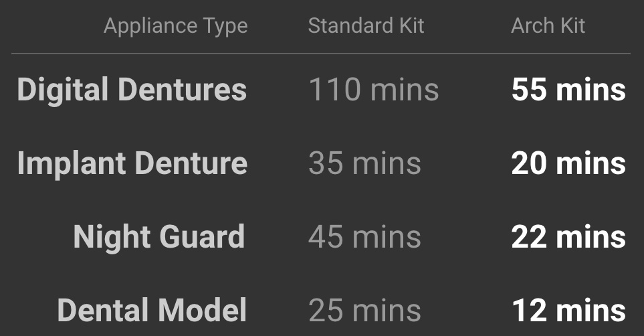Click the 22 mins Arch Kit value

pyautogui.click(x=568, y=237)
